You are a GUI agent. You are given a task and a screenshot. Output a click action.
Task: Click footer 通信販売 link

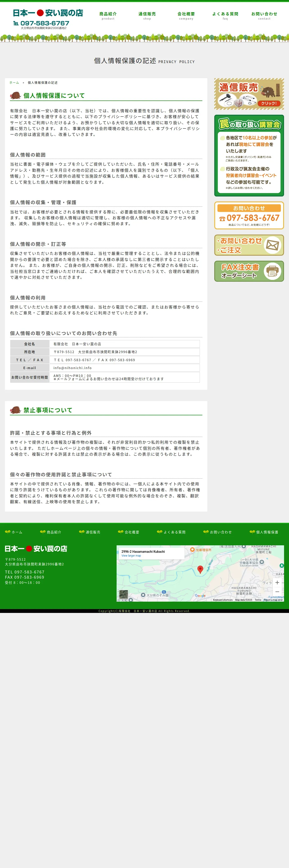93,532
